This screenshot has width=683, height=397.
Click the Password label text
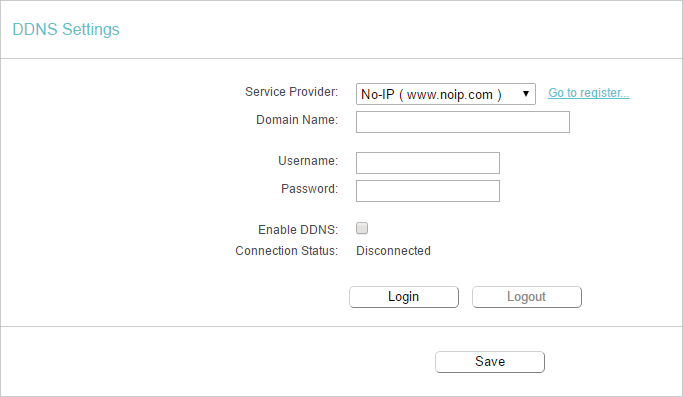tap(309, 189)
